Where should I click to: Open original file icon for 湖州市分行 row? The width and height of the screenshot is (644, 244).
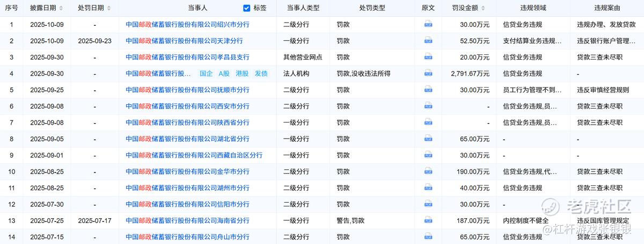(428, 188)
